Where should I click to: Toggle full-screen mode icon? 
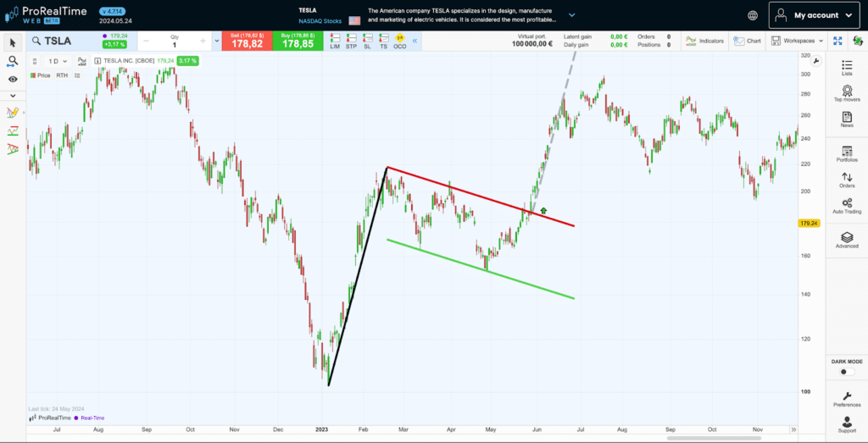point(837,41)
